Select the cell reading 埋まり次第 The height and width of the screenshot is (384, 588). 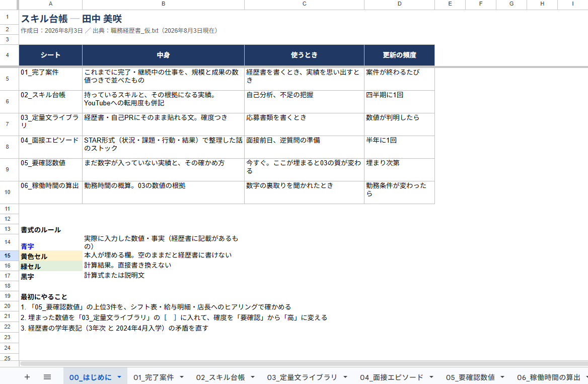point(399,170)
